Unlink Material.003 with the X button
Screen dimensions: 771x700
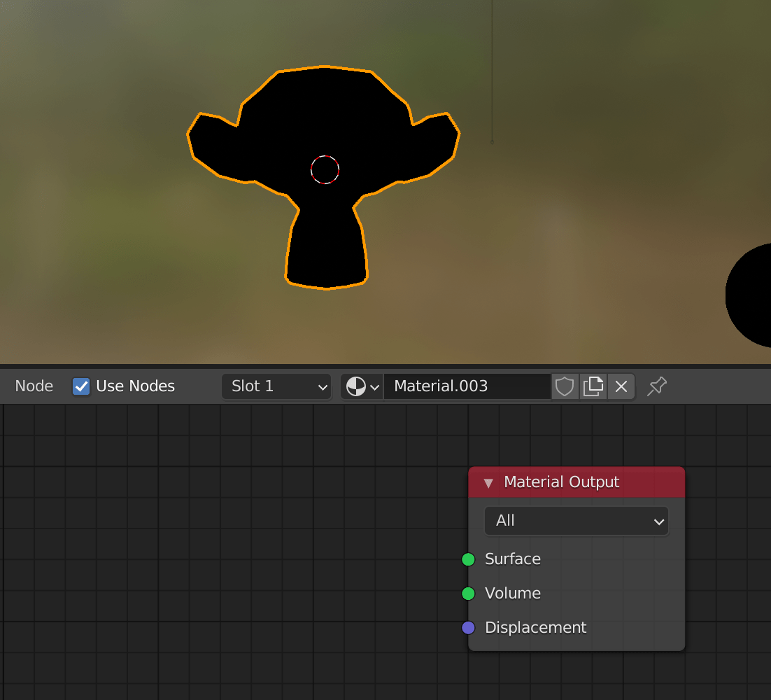(x=621, y=386)
